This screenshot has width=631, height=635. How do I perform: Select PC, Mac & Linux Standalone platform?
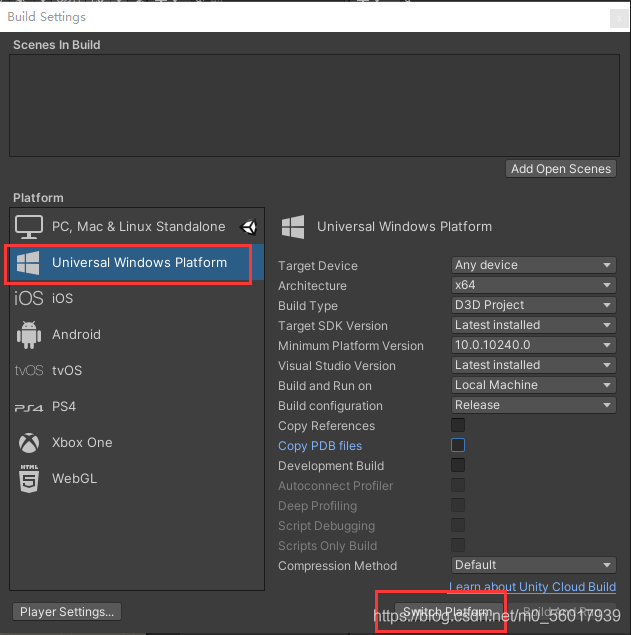pos(137,227)
